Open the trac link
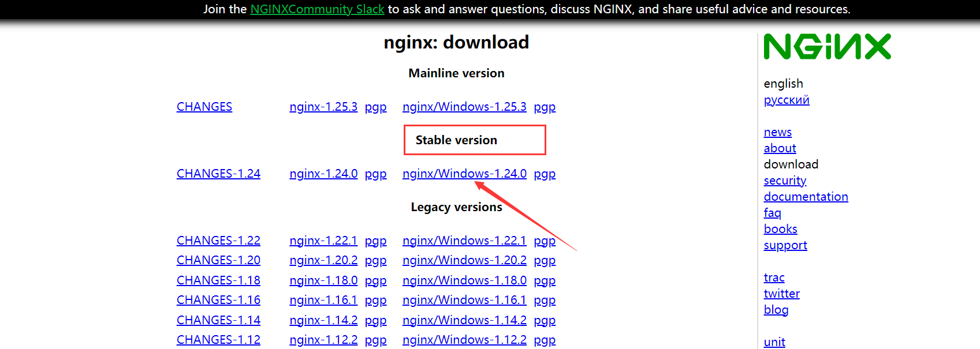This screenshot has width=980, height=349. point(774,277)
